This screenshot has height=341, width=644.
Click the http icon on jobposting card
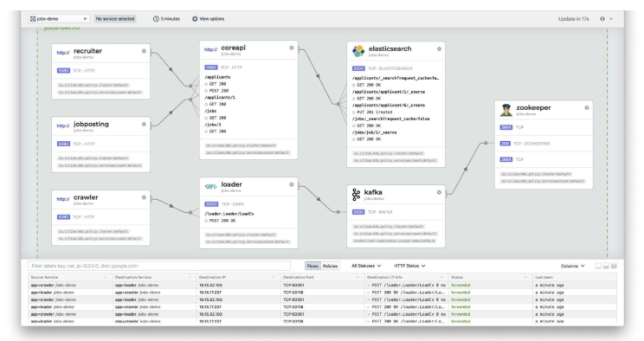[x=63, y=125]
